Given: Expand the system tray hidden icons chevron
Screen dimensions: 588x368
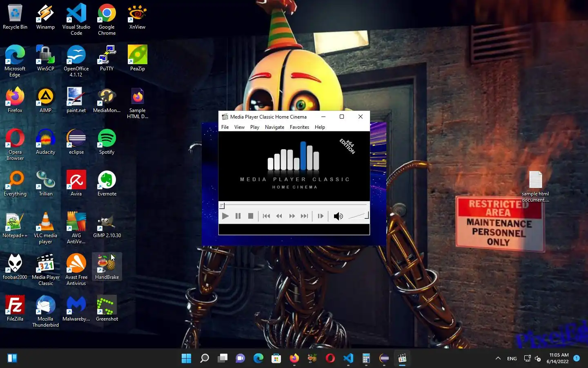Looking at the screenshot, I should 498,358.
